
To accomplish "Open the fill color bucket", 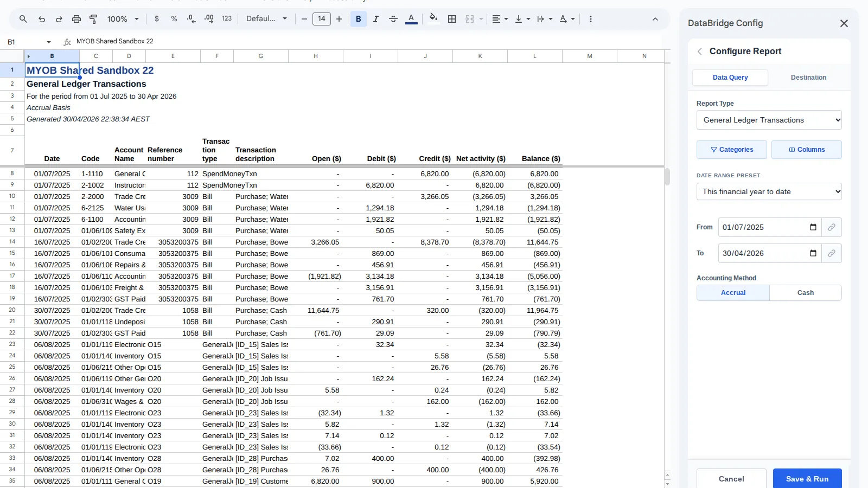I will click(x=433, y=18).
